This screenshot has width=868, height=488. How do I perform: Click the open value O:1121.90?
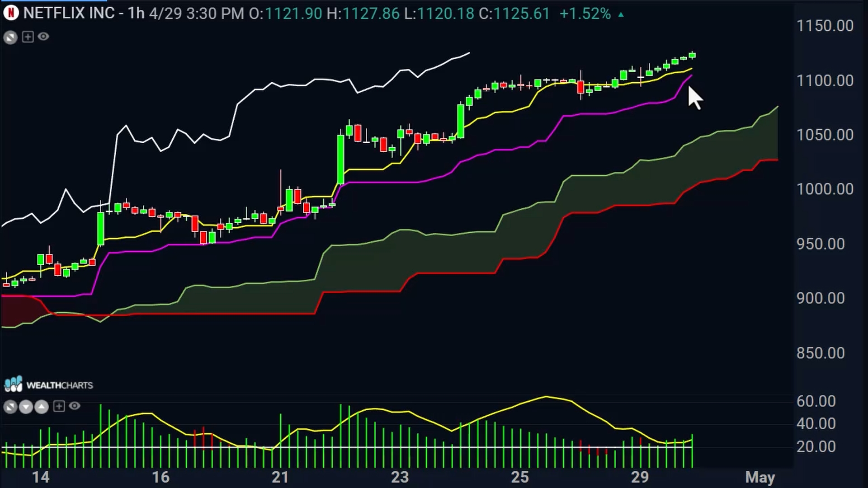coord(285,14)
